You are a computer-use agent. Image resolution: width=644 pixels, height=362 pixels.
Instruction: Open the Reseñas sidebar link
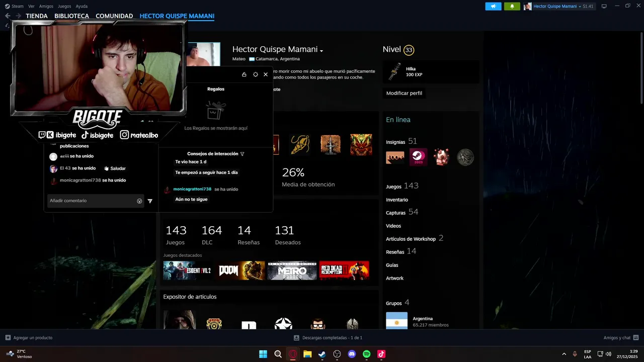(401, 251)
